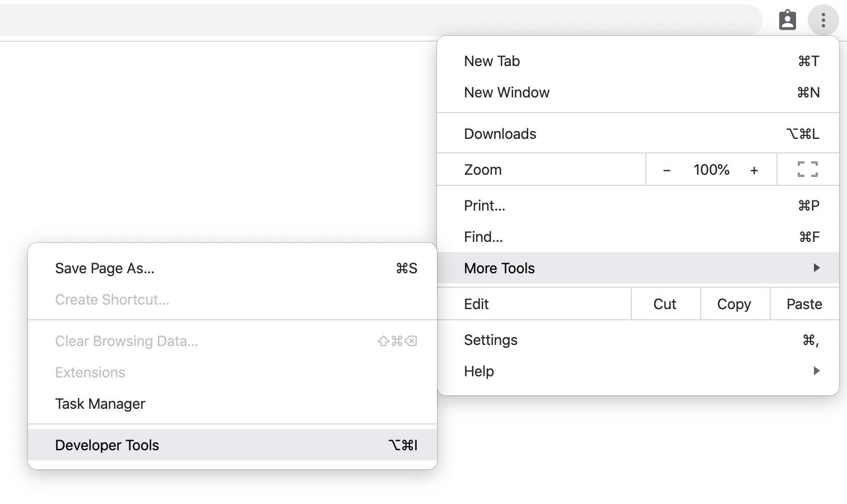Click the Cut button in the Edit row
Image resolution: width=847 pixels, height=504 pixels.
[x=665, y=304]
